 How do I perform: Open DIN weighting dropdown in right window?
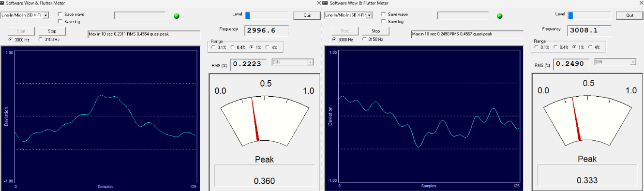click(x=633, y=62)
